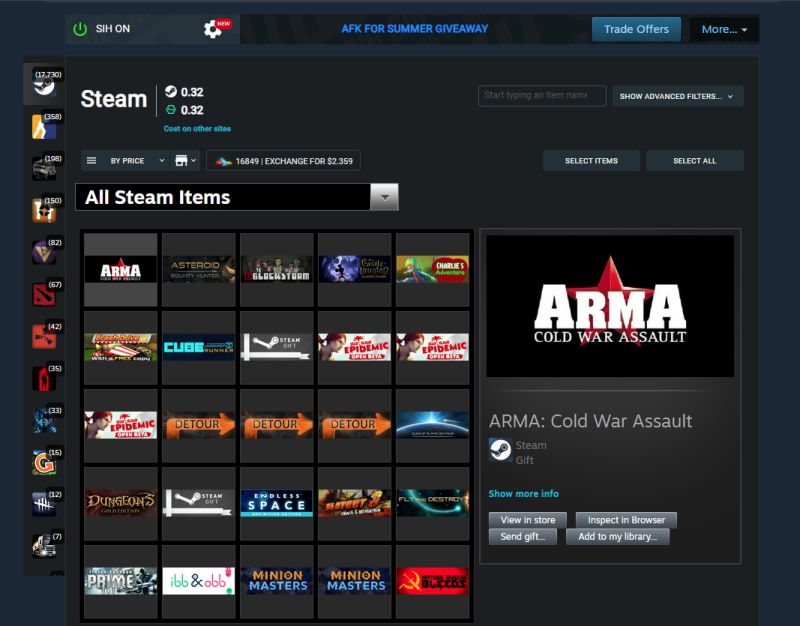Image resolution: width=800 pixels, height=626 pixels.
Task: Open Rust inventory with 150 items
Action: coord(44,210)
